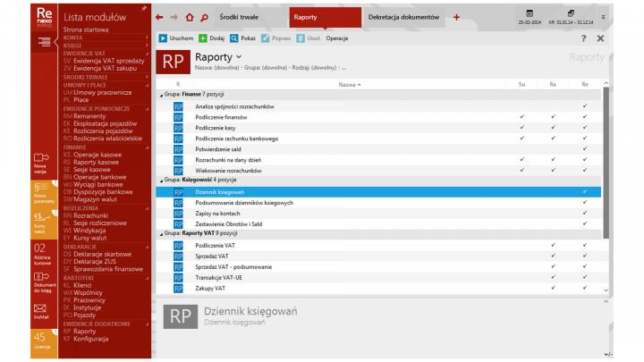Open Rozrachunki module in the module list
Viewport: 644px width, 362px height.
coord(90,215)
